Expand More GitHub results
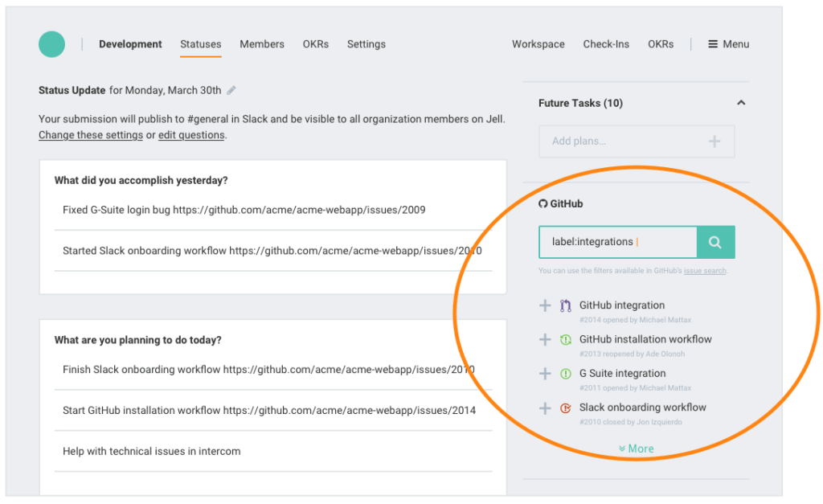Screen dimensions: 823x504 (637, 449)
